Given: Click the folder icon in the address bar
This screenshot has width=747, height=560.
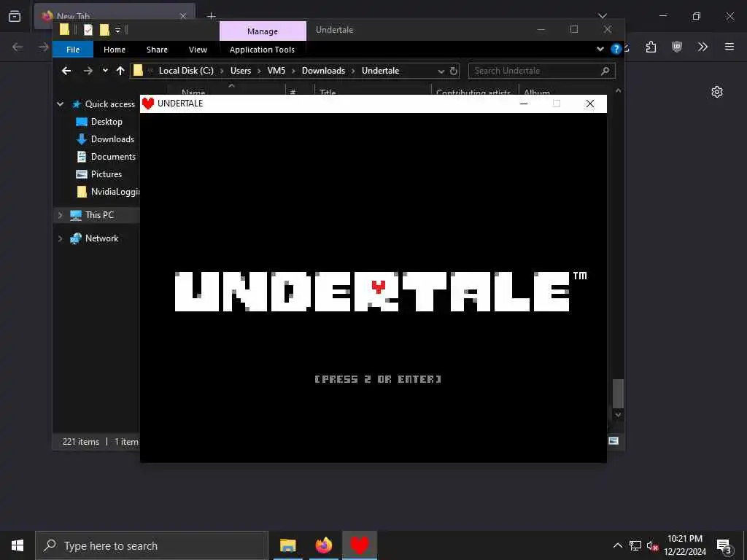Looking at the screenshot, I should (138, 71).
